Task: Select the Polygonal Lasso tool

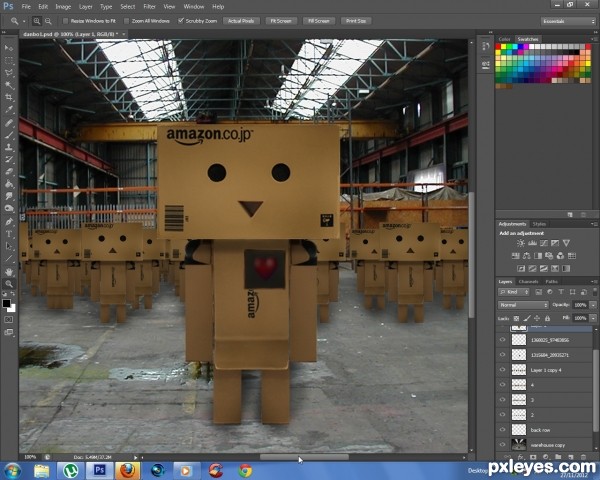Action: 8,72
